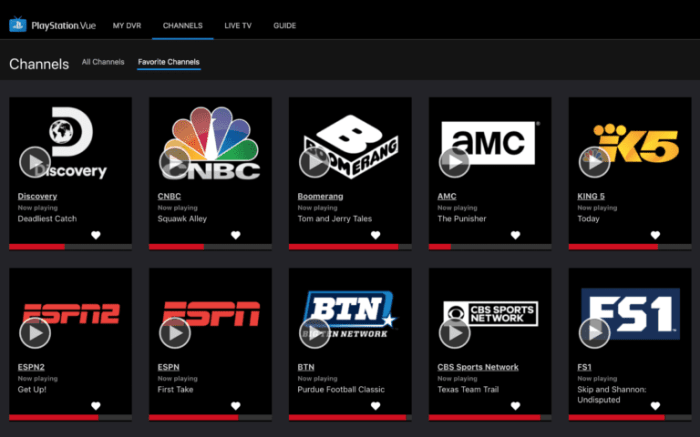Select the 'Get Up!' show title

[32, 389]
